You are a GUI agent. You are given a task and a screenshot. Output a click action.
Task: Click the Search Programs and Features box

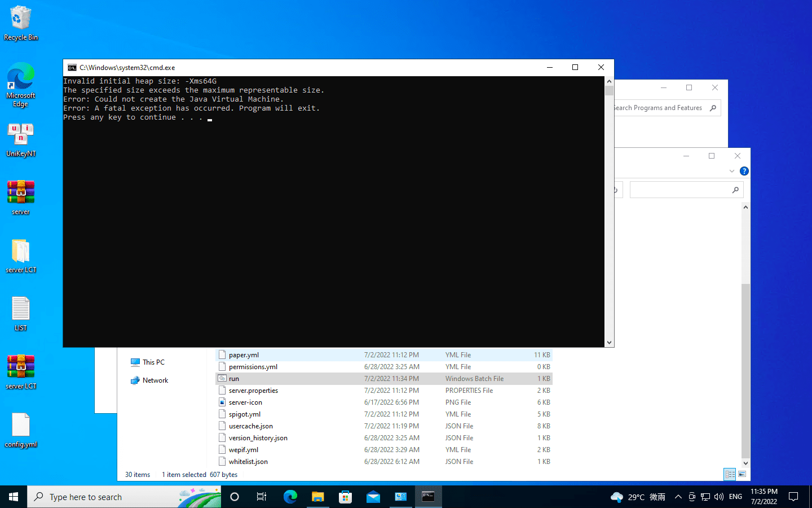[660, 108]
